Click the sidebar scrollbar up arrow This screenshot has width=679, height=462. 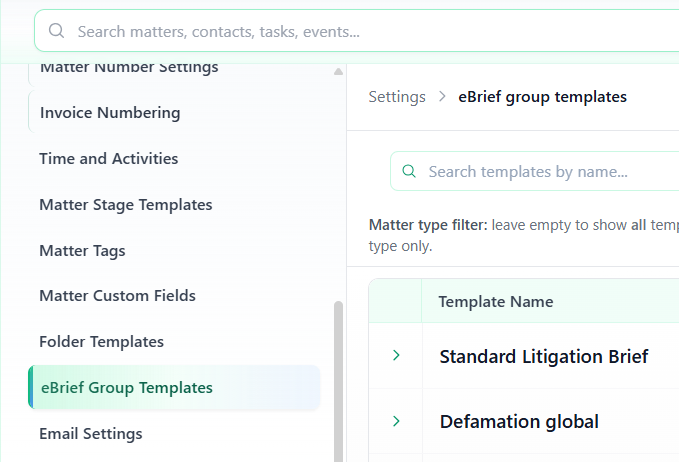pyautogui.click(x=338, y=71)
